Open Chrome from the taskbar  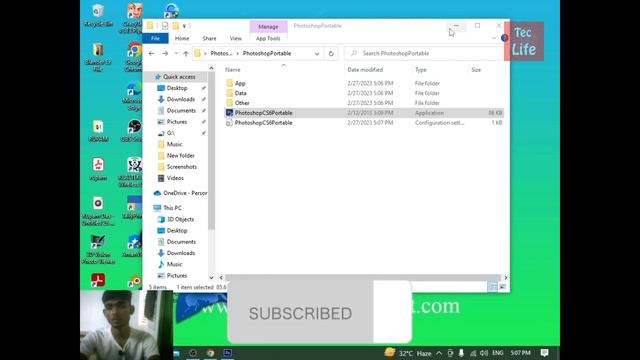tap(210, 353)
